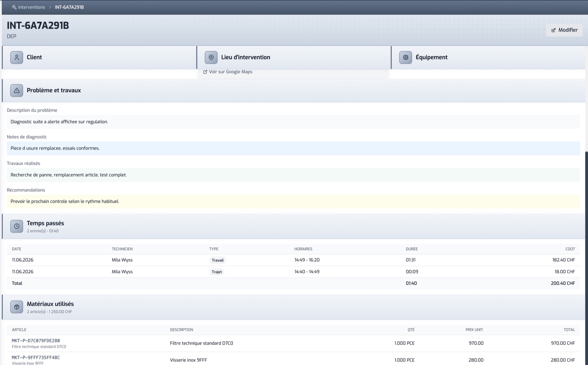Select INT-6A7A291B breadcrumb item
Viewport: 588px width, 365px height.
coord(69,7)
